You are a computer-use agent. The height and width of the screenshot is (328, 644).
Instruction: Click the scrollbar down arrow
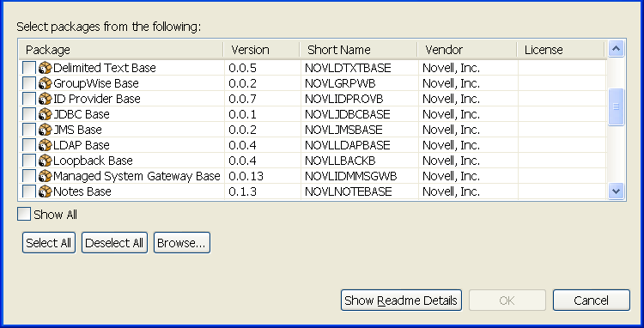616,191
